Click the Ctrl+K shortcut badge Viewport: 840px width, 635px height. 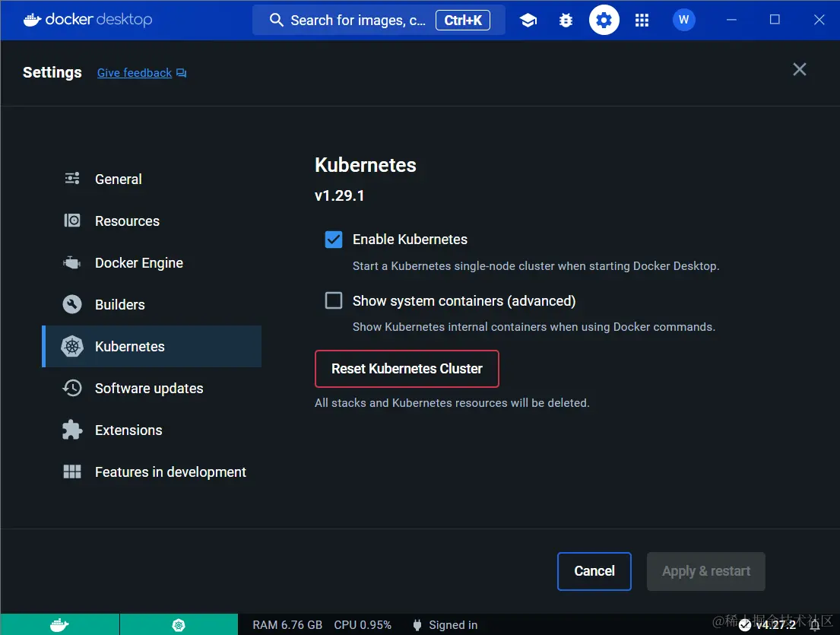coord(463,21)
